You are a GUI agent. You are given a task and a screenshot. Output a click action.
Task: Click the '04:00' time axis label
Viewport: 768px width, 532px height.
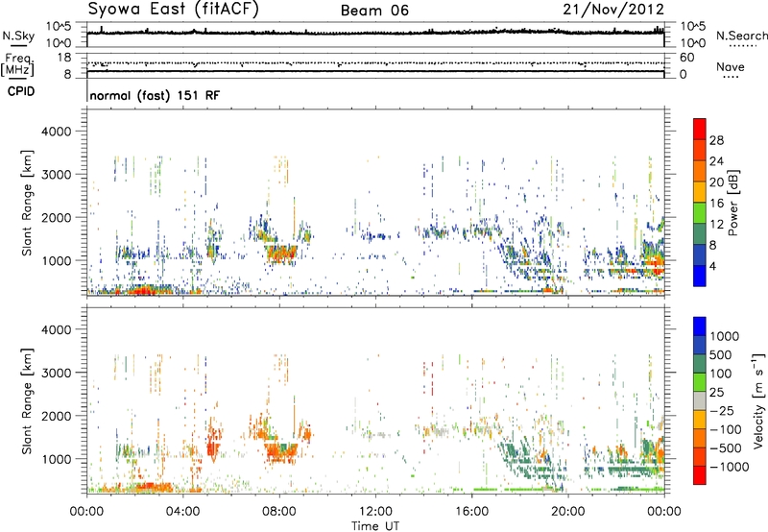[x=183, y=512]
